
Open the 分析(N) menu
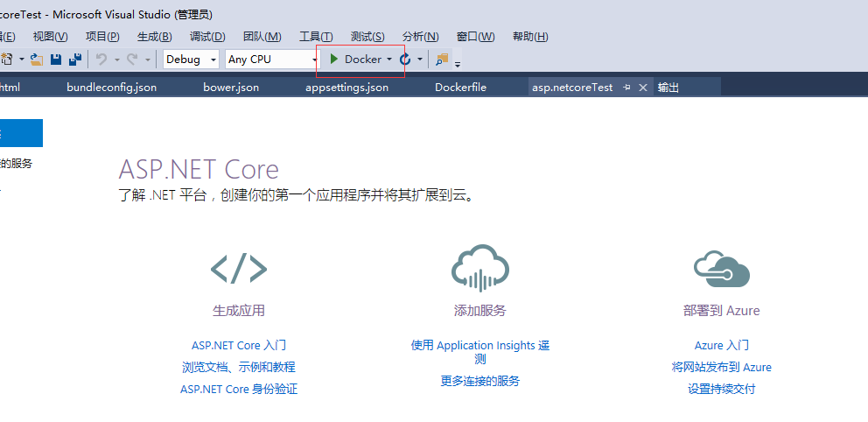[421, 37]
